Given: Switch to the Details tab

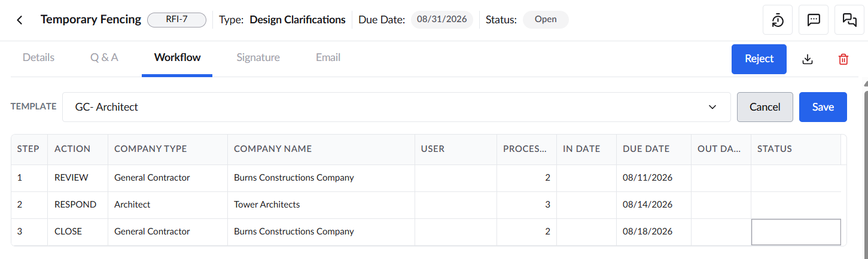Looking at the screenshot, I should [x=38, y=57].
